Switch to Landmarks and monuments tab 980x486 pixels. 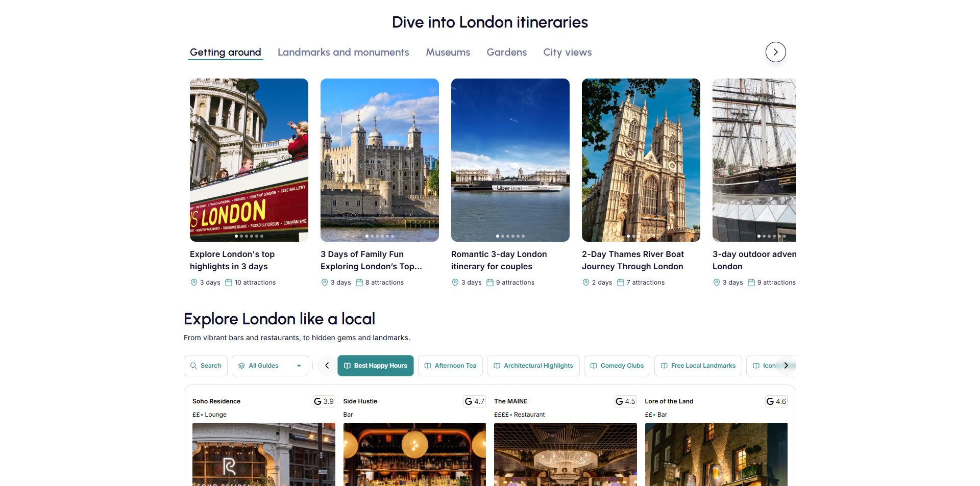click(x=344, y=52)
